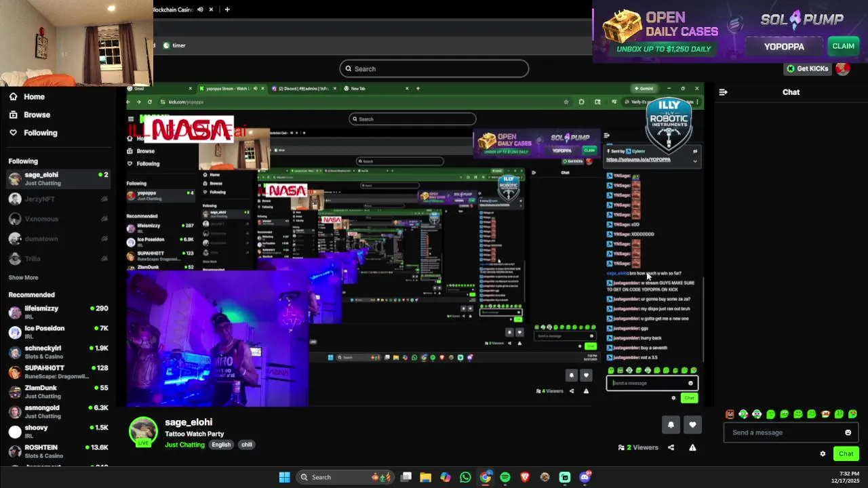Open Brave browser from taskbar

(525, 477)
